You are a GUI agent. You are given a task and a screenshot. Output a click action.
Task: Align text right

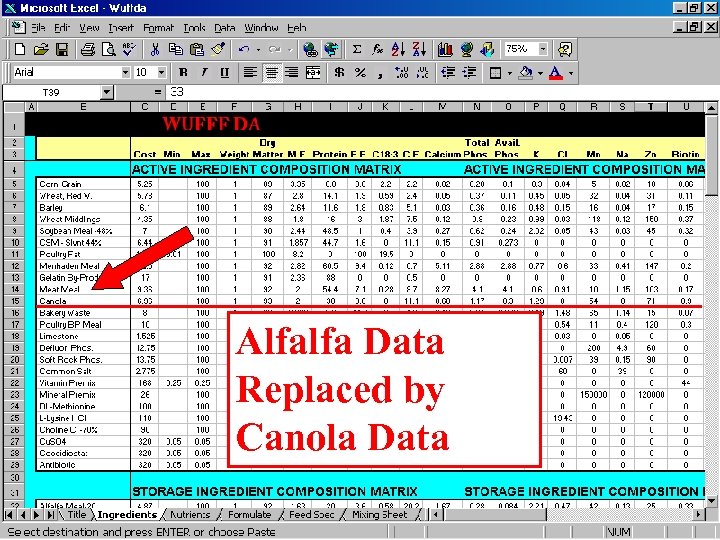tap(292, 73)
